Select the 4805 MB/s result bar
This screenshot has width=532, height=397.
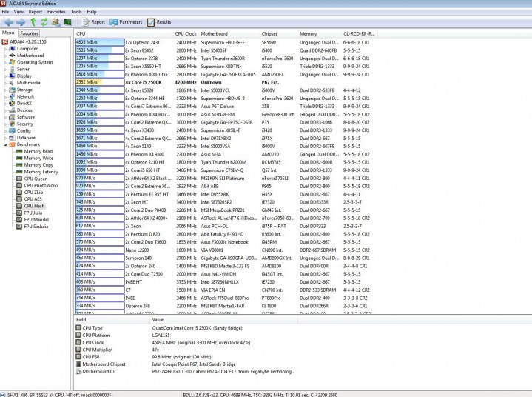coord(100,42)
